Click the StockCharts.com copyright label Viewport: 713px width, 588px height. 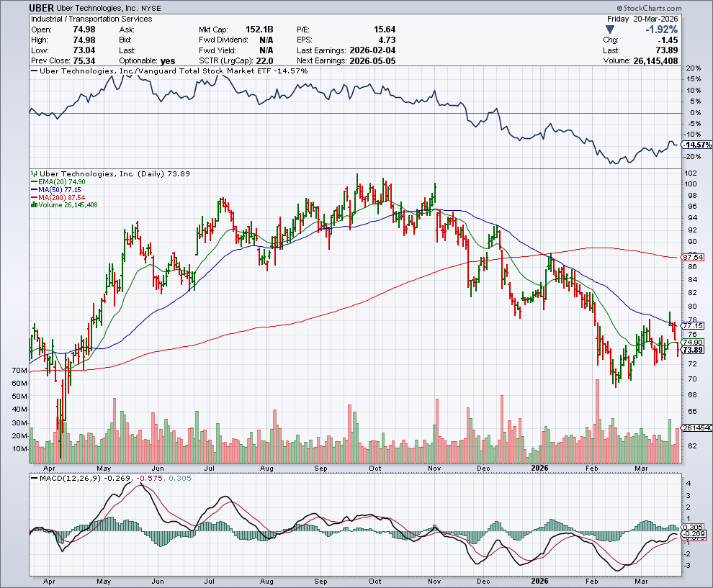click(650, 8)
